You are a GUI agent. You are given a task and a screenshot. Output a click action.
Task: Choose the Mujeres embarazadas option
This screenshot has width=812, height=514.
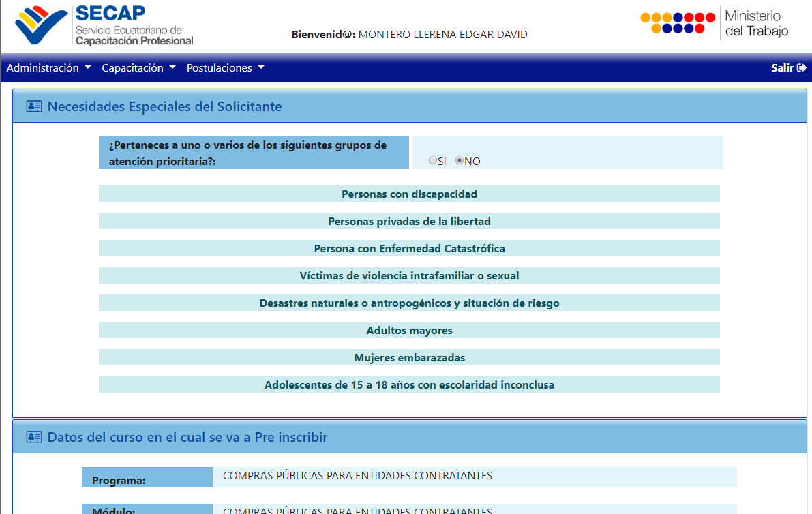tap(409, 357)
